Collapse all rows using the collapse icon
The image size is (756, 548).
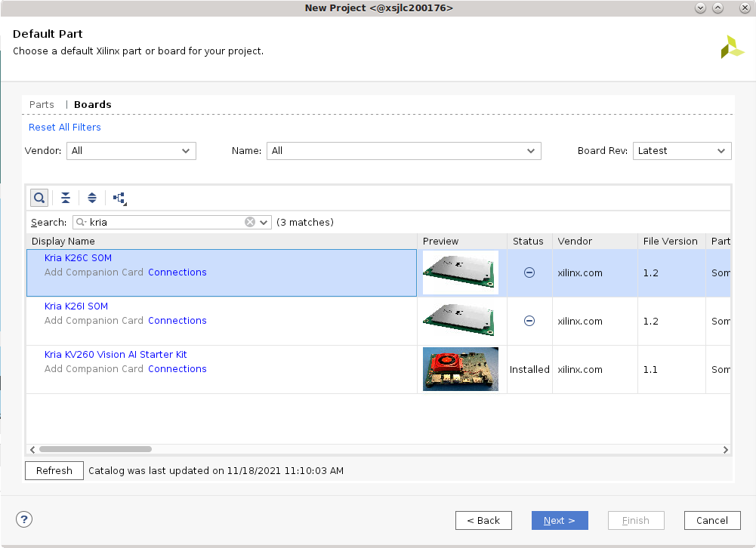coord(66,197)
